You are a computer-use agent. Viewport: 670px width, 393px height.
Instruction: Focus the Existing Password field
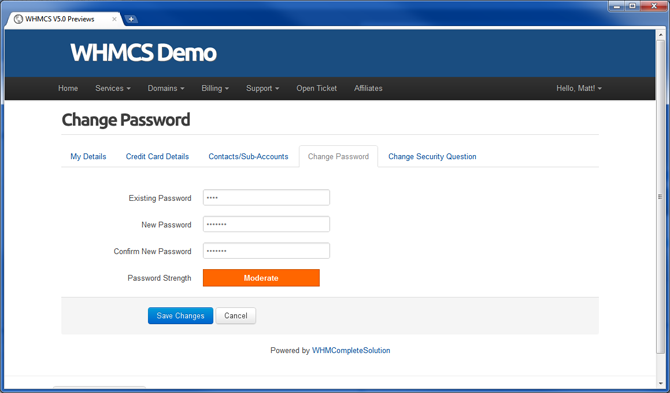click(x=266, y=197)
